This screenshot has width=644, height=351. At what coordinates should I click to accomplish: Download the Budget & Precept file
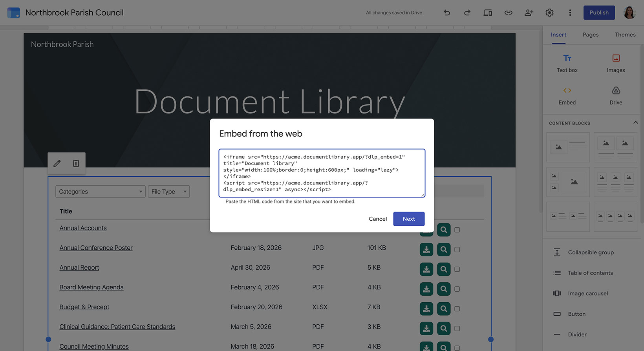(x=426, y=309)
